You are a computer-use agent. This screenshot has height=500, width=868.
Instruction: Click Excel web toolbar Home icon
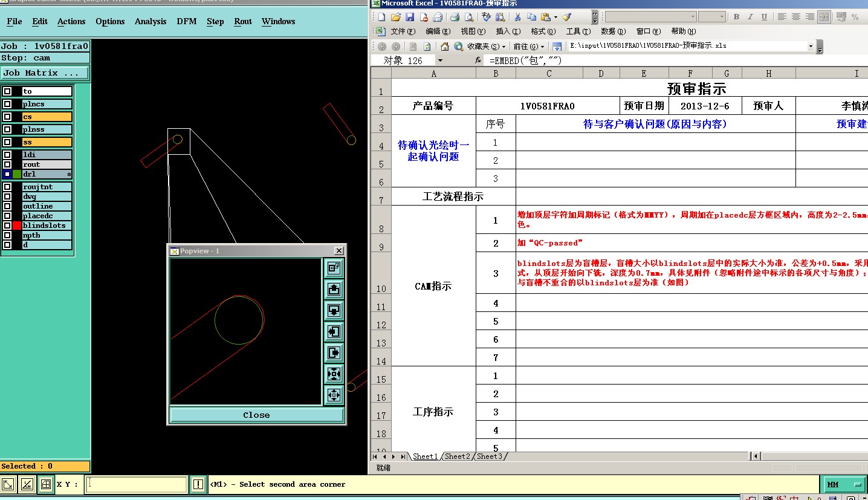[x=445, y=46]
